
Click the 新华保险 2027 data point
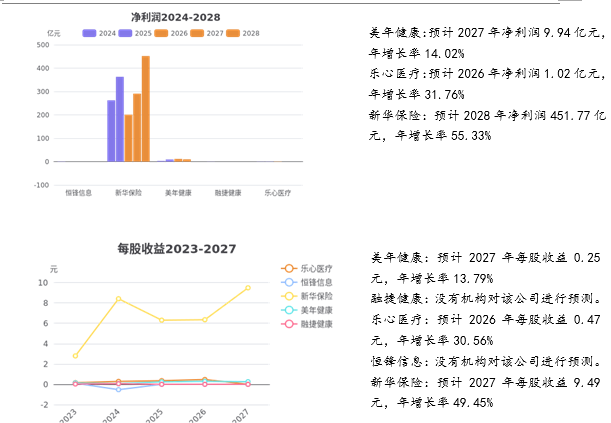[248, 288]
